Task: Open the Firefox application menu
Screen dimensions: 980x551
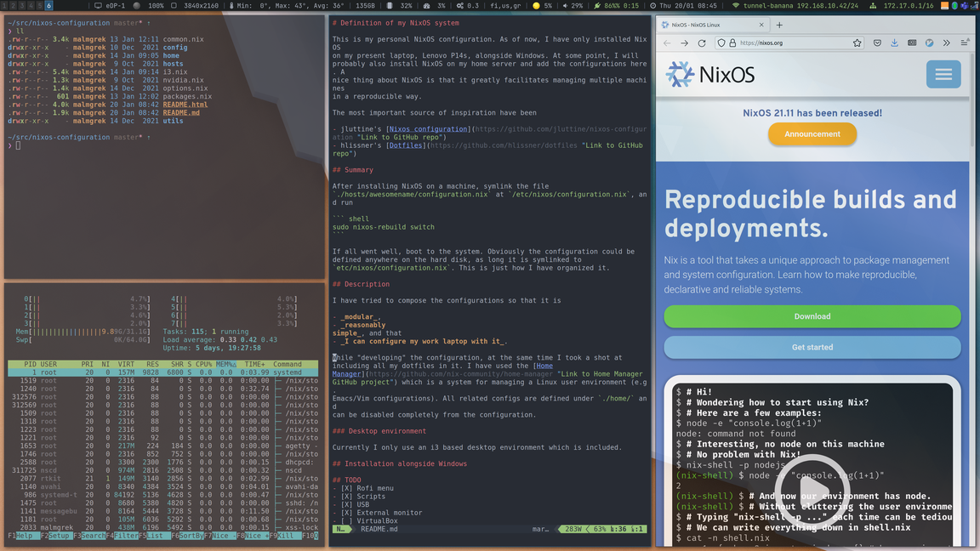Action: coord(964,43)
